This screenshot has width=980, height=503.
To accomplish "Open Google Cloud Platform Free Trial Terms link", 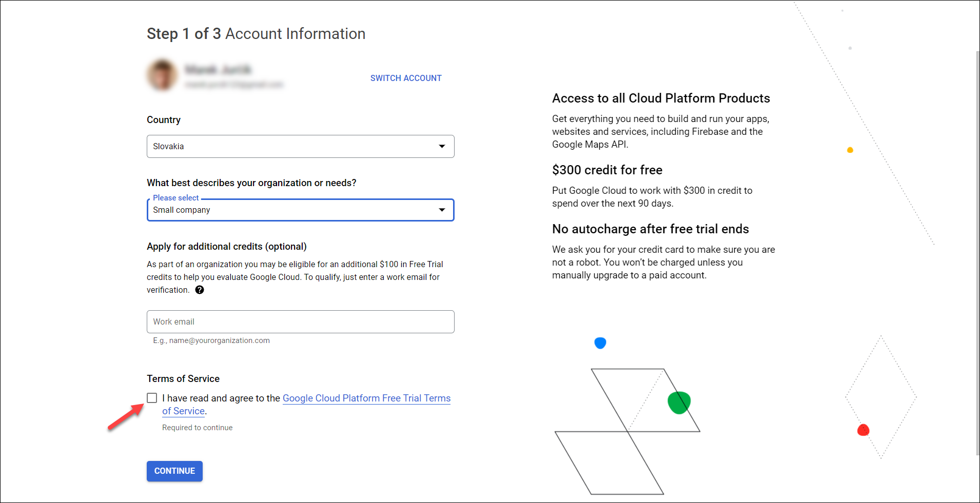I will (366, 398).
